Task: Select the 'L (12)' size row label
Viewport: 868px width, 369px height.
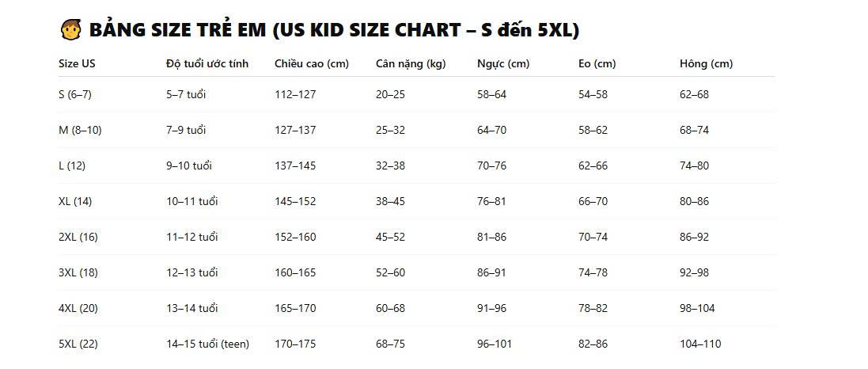Action: pos(72,165)
